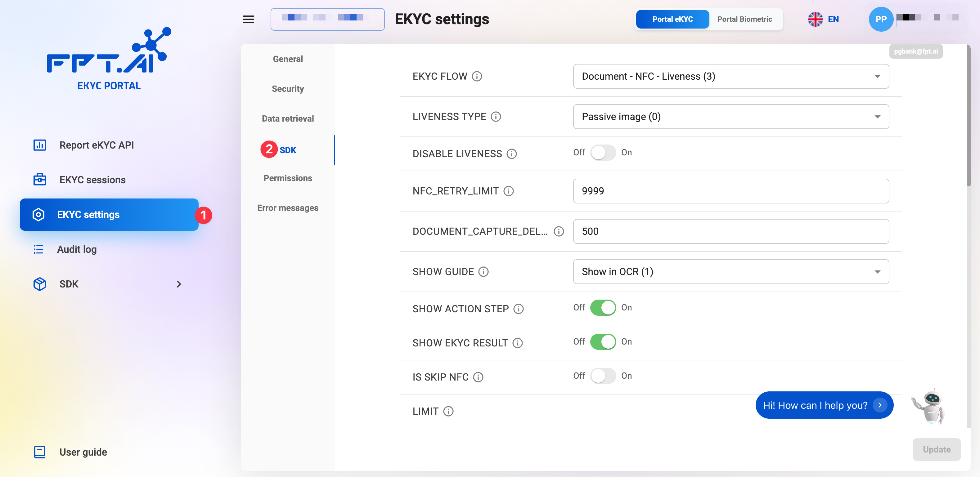Viewport: 980px width, 477px height.
Task: Click the DOCUMENT_CAPTURE_DELAY input field
Action: pyautogui.click(x=731, y=231)
